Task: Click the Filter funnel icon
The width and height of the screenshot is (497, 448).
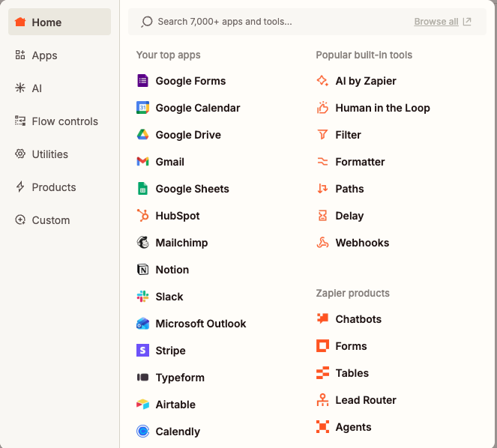Action: click(322, 135)
